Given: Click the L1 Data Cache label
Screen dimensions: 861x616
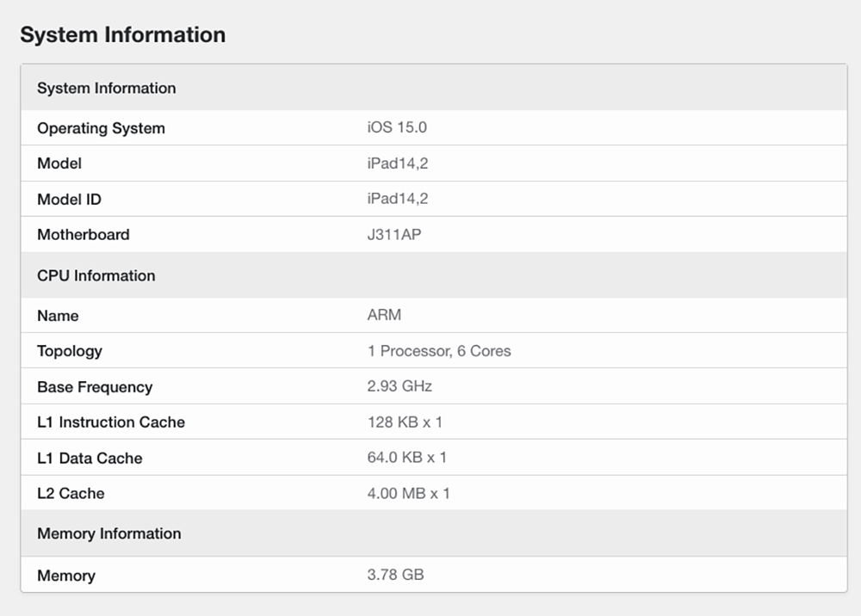Looking at the screenshot, I should (x=90, y=458).
